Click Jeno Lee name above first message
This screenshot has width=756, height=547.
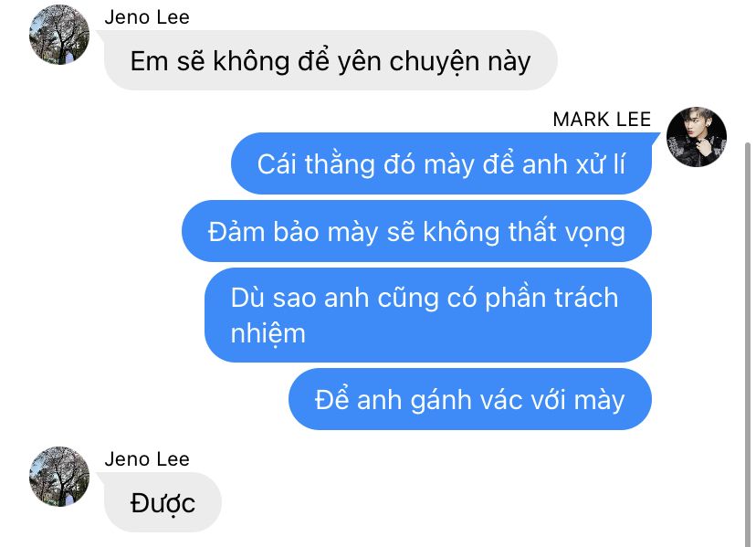[x=147, y=17]
